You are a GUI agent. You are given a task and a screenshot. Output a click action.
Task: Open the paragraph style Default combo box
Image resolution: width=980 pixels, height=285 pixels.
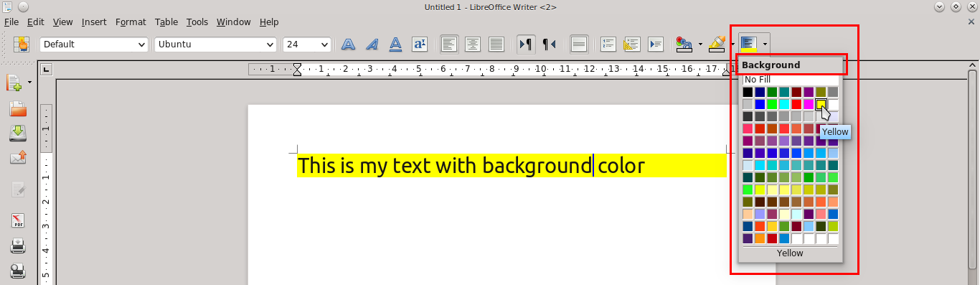click(94, 45)
